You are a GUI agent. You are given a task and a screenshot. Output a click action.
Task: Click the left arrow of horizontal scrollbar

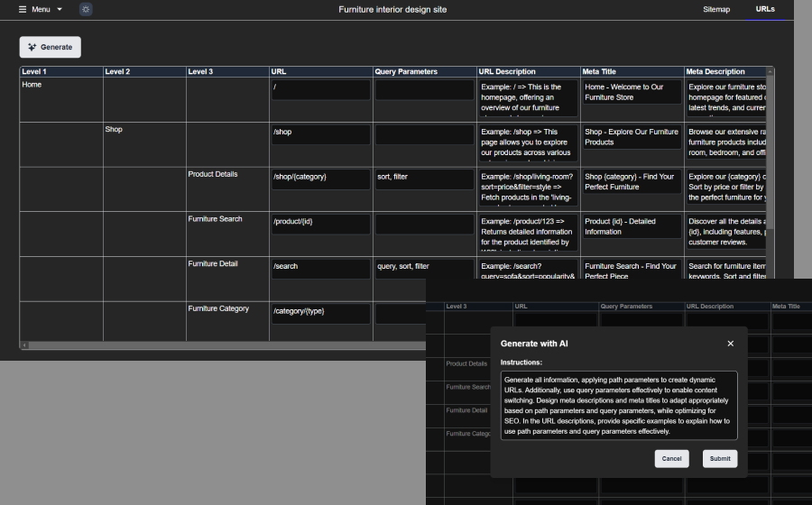tap(24, 344)
